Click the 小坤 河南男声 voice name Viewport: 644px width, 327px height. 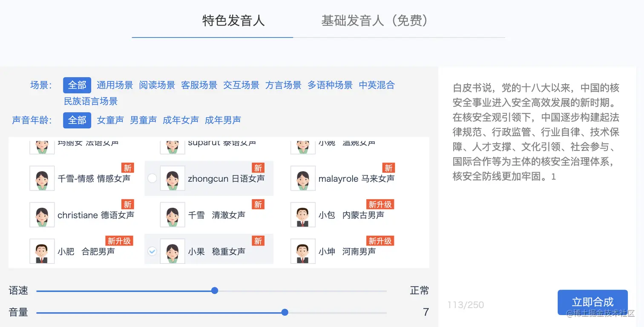click(x=347, y=252)
